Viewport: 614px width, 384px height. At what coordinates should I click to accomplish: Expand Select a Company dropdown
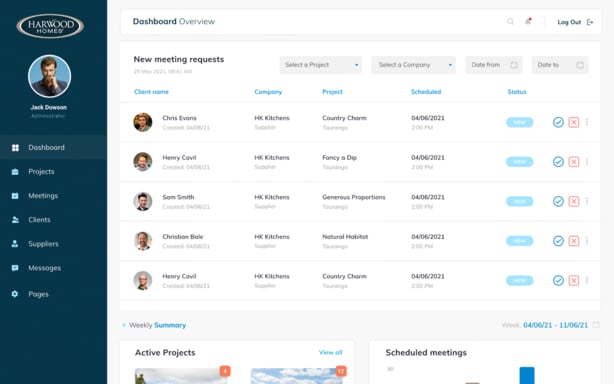pyautogui.click(x=413, y=65)
